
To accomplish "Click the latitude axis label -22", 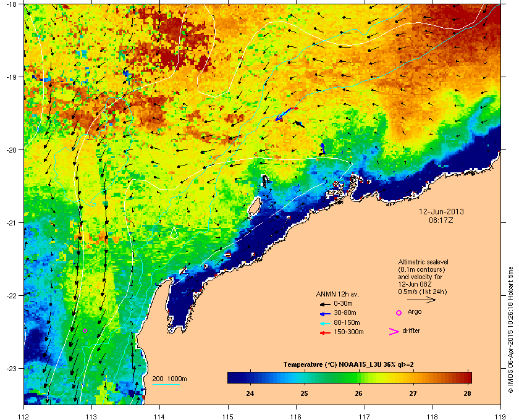I will (12, 296).
